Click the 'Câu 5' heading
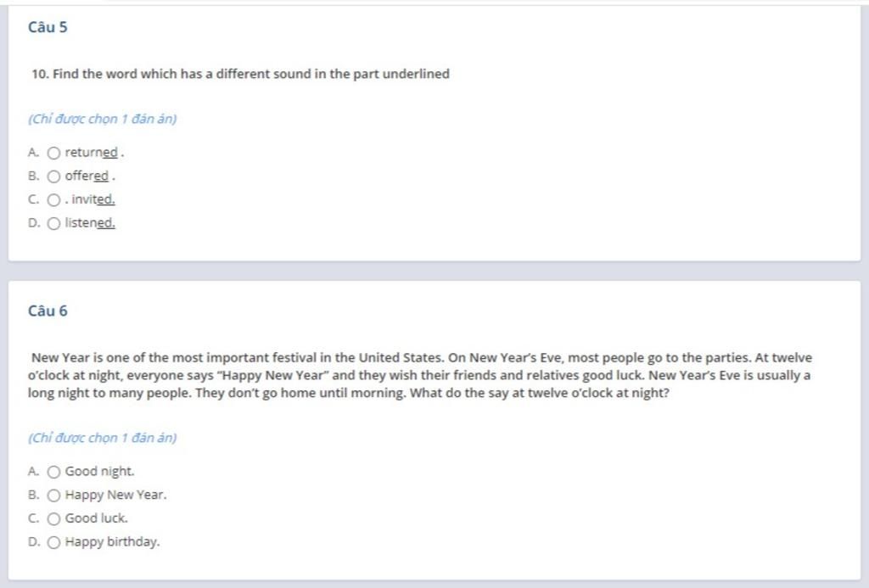869x588 pixels. point(48,27)
